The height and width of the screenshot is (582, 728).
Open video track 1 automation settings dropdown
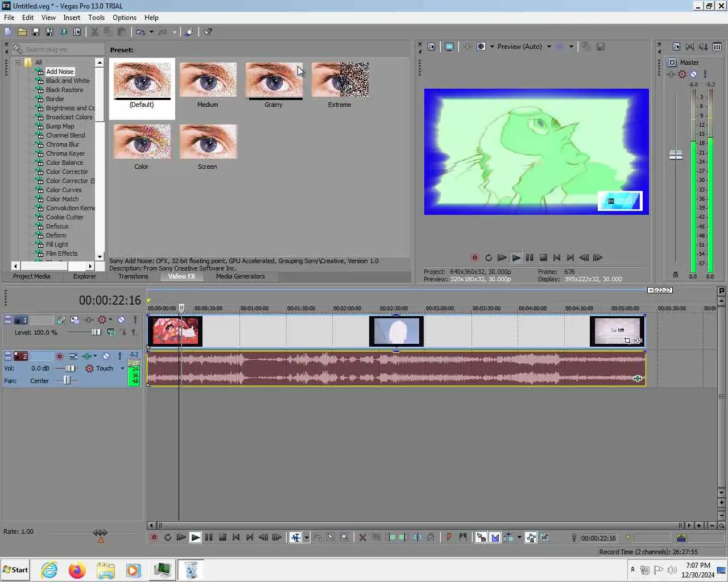(x=110, y=320)
